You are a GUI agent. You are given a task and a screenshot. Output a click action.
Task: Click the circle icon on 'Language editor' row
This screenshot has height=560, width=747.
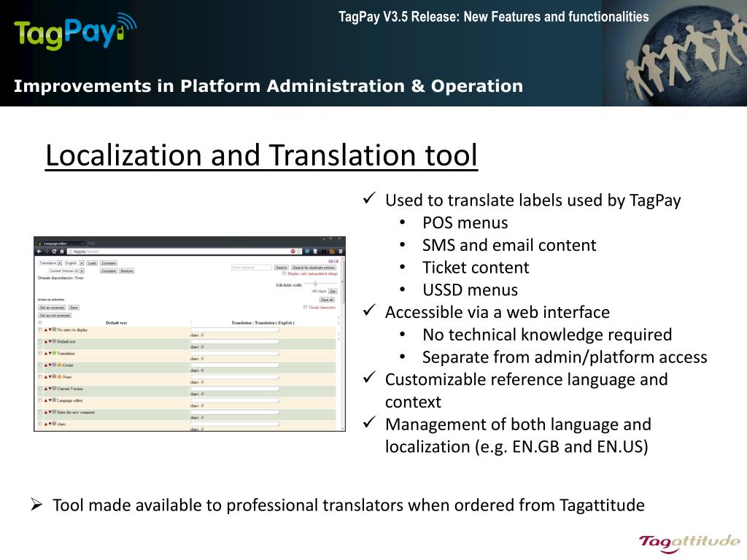point(54,400)
